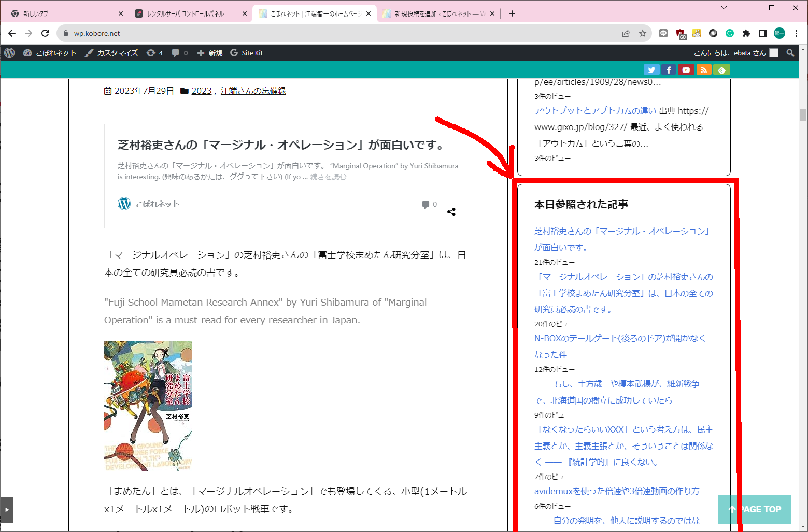Click the book cover image thumbnail
Image resolution: width=808 pixels, height=532 pixels.
[148, 406]
